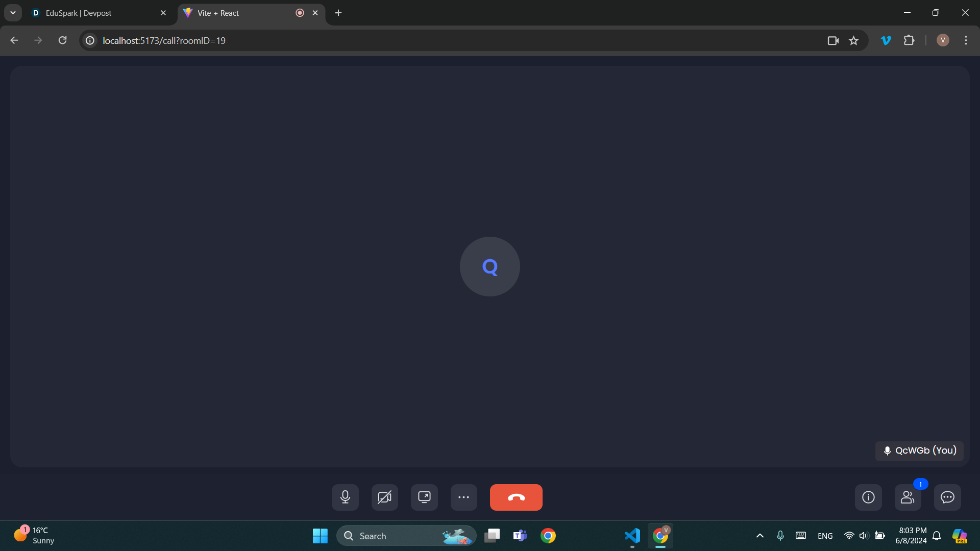Start screen sharing
Viewport: 980px width, 551px height.
click(424, 497)
